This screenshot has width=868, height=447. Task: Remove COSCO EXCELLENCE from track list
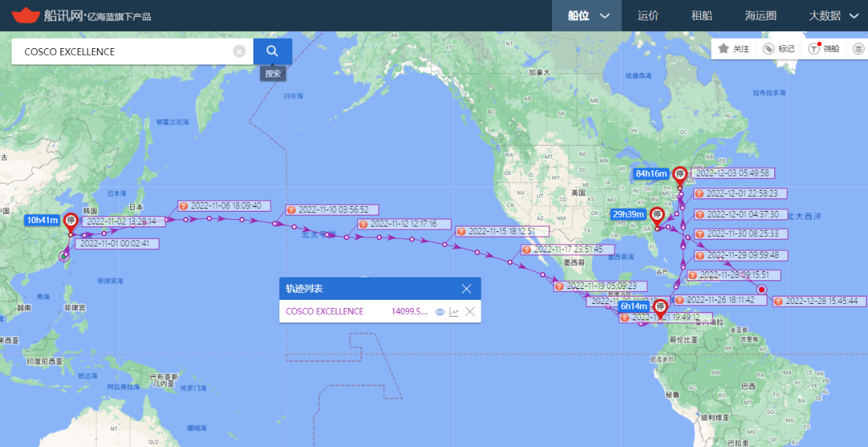[469, 312]
